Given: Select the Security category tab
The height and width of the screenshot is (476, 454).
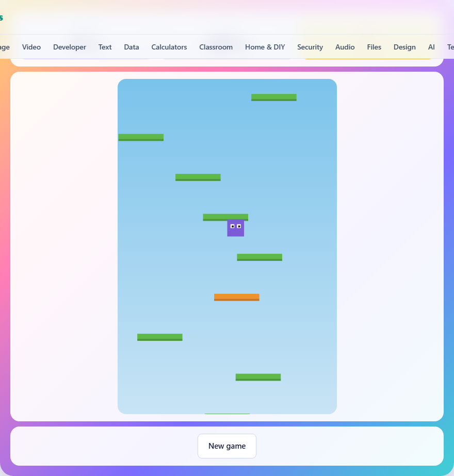Looking at the screenshot, I should [310, 47].
